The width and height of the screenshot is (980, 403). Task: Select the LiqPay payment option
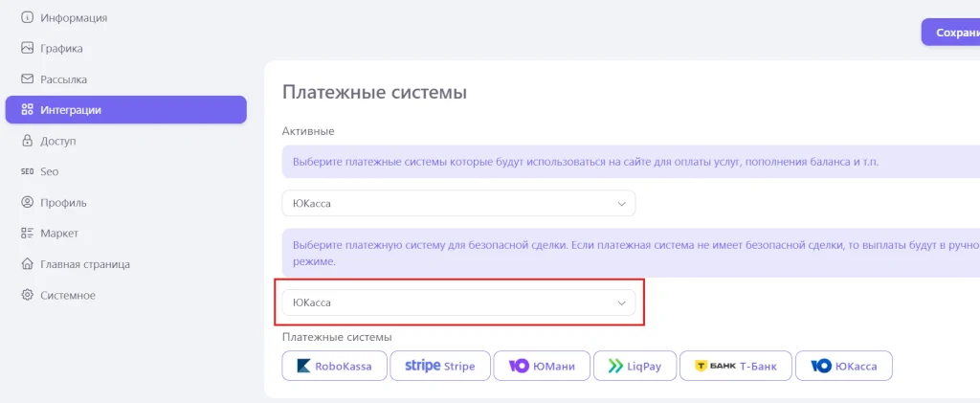(635, 366)
